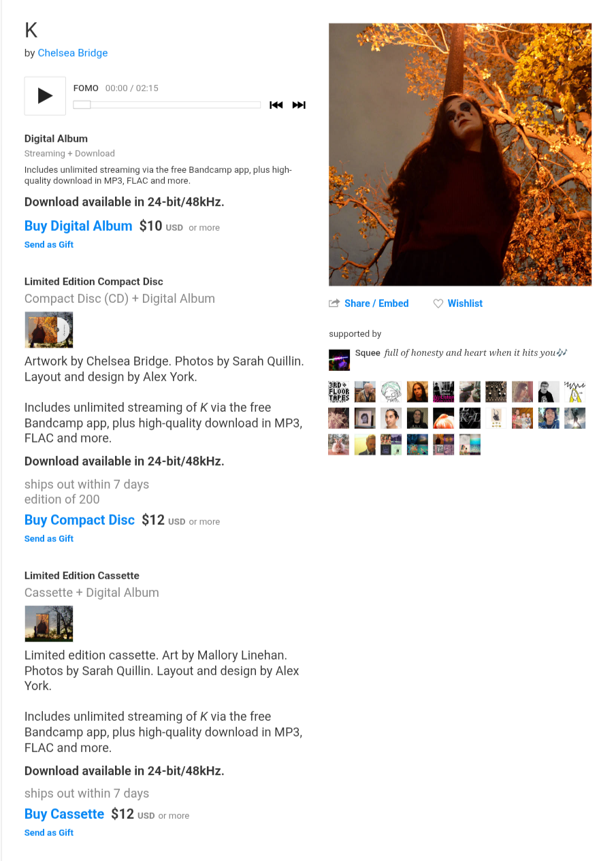Image resolution: width=616 pixels, height=861 pixels.
Task: Send cassette as gift
Action: coord(49,833)
